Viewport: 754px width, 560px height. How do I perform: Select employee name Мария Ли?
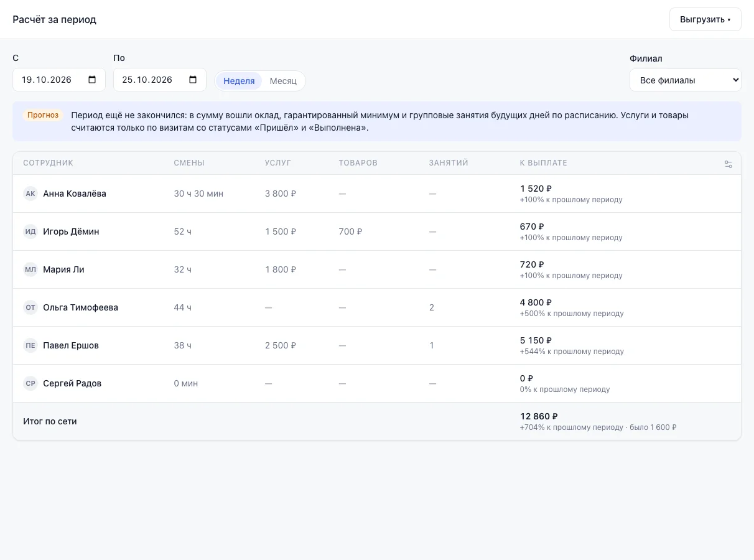(63, 269)
